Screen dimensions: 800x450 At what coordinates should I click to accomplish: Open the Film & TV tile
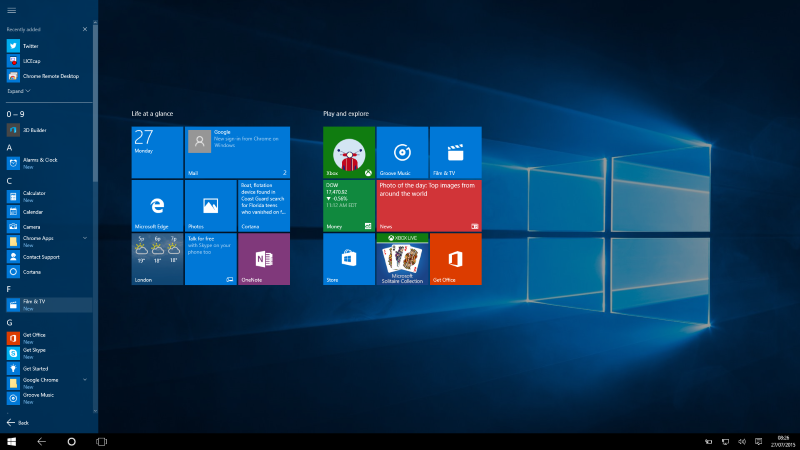click(x=456, y=153)
